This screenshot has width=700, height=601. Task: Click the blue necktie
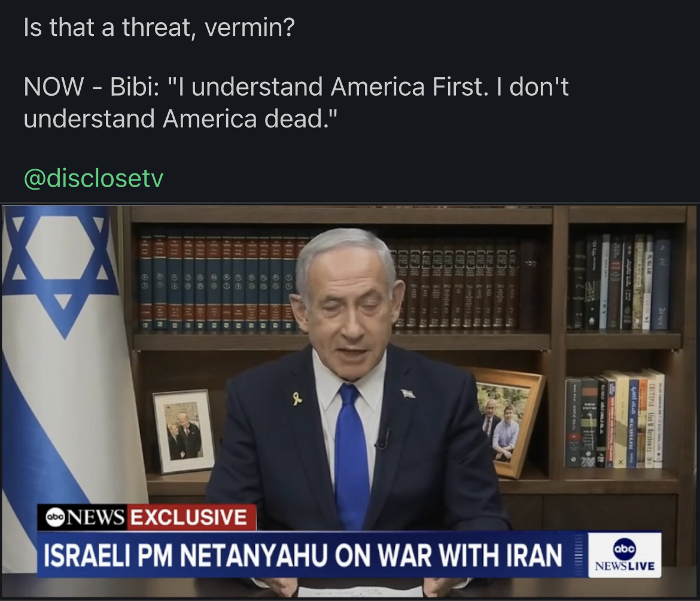352,455
